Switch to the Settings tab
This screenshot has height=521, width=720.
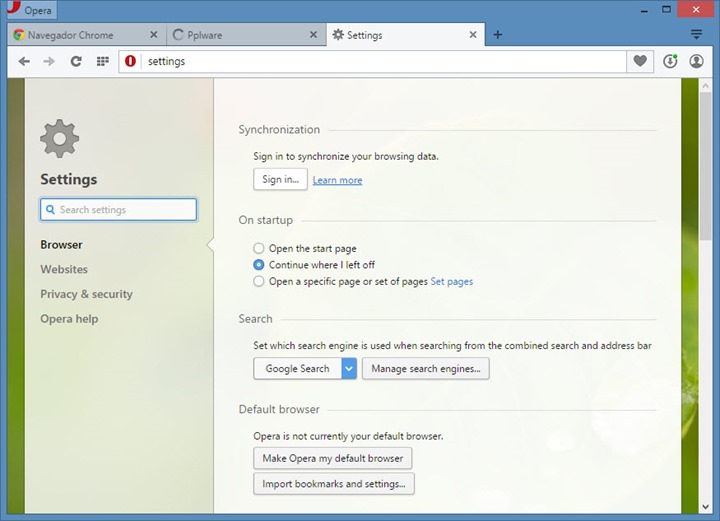click(405, 35)
